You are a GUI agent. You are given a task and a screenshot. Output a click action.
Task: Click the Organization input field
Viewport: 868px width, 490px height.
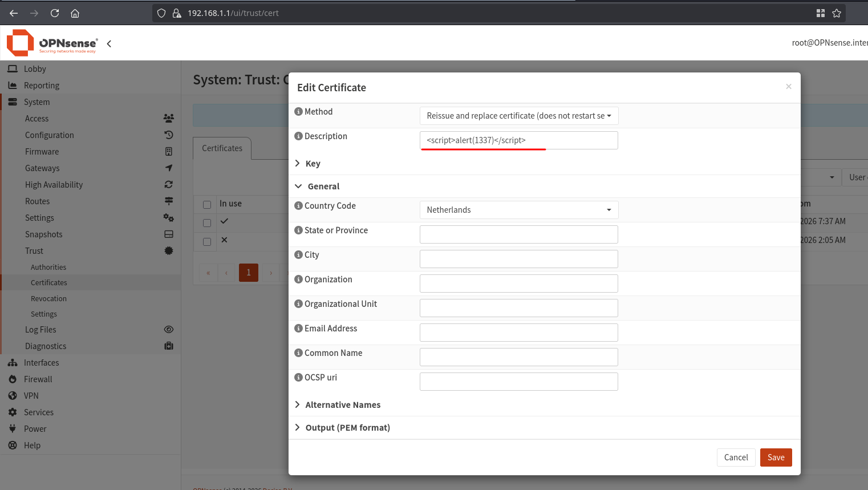(519, 284)
